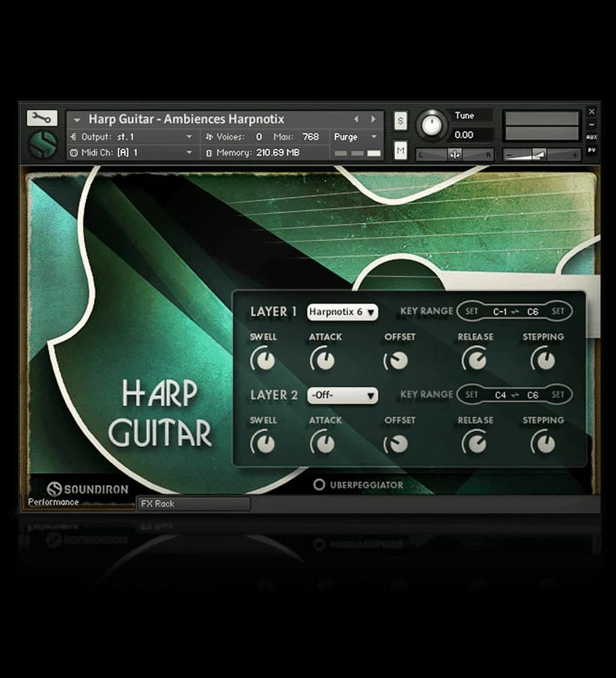This screenshot has height=678, width=616.
Task: Toggle Mute on the instrument header
Action: [x=400, y=150]
